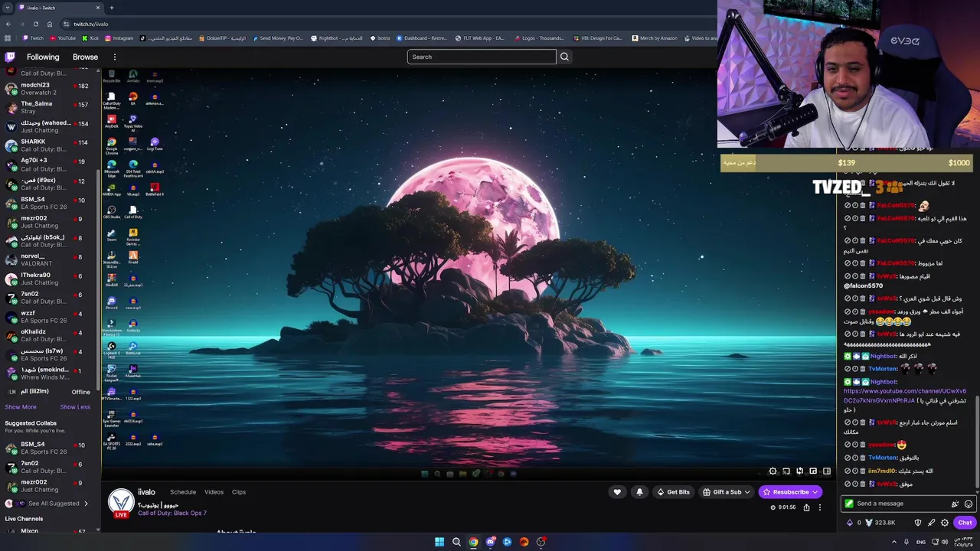Click the YouTube channel link in chat
980x551 pixels.
(x=905, y=396)
